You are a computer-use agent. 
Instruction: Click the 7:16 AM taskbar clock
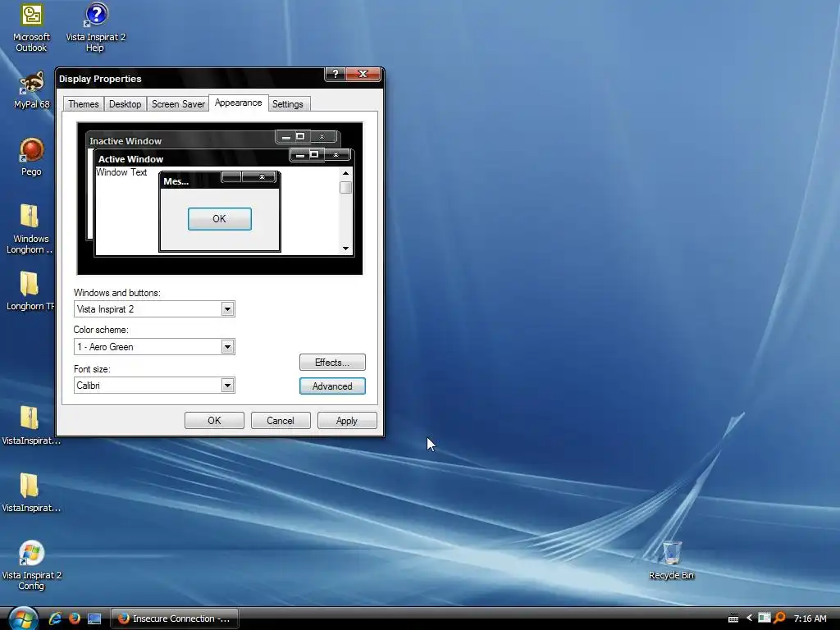click(x=810, y=619)
